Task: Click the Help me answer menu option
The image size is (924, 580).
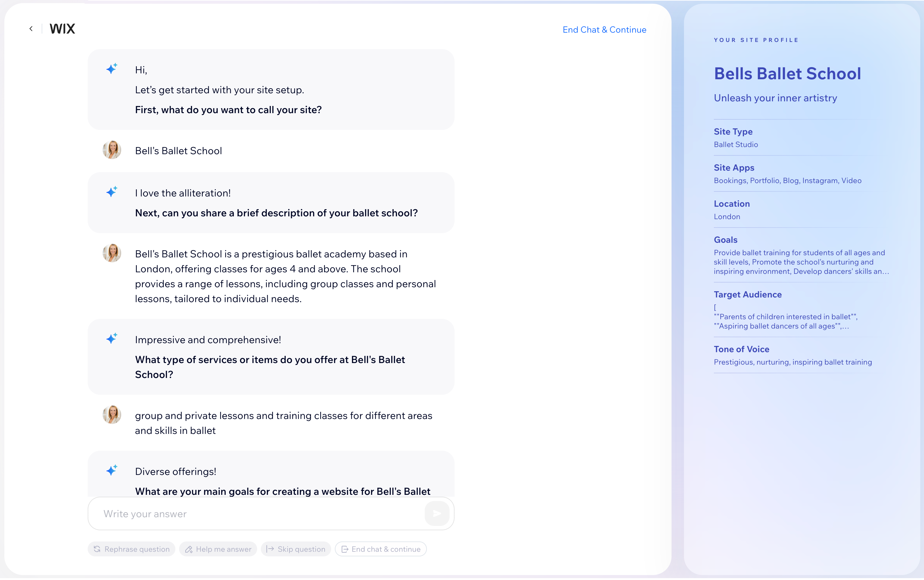Action: (218, 549)
